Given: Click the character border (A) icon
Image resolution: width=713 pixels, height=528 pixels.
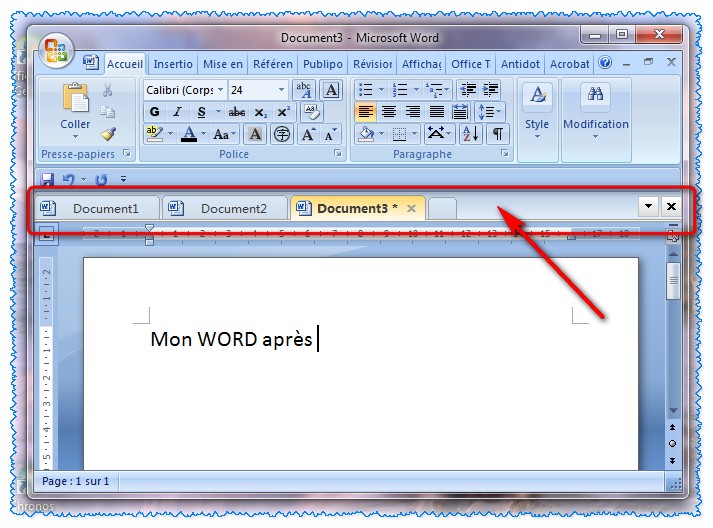Looking at the screenshot, I should coord(331,90).
